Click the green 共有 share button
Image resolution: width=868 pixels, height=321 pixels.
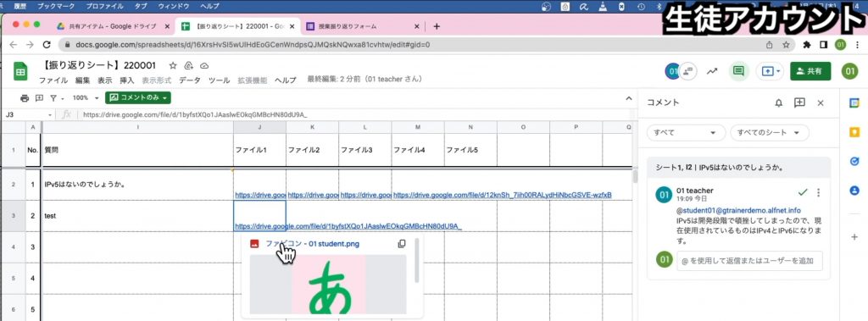tap(810, 71)
